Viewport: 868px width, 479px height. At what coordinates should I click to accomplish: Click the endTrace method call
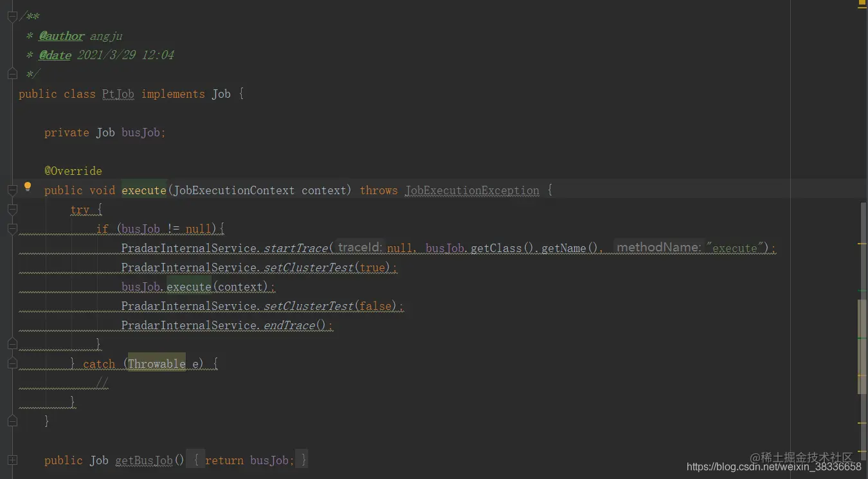(x=289, y=325)
